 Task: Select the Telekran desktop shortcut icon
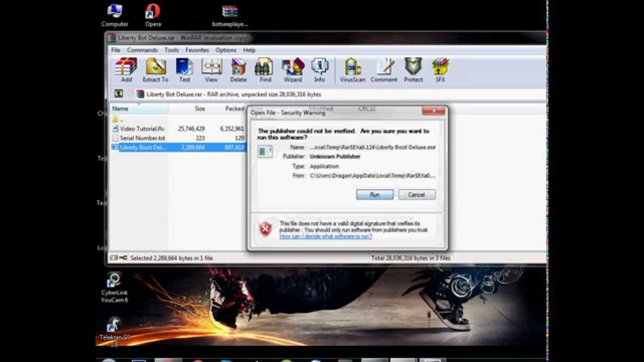pyautogui.click(x=114, y=332)
